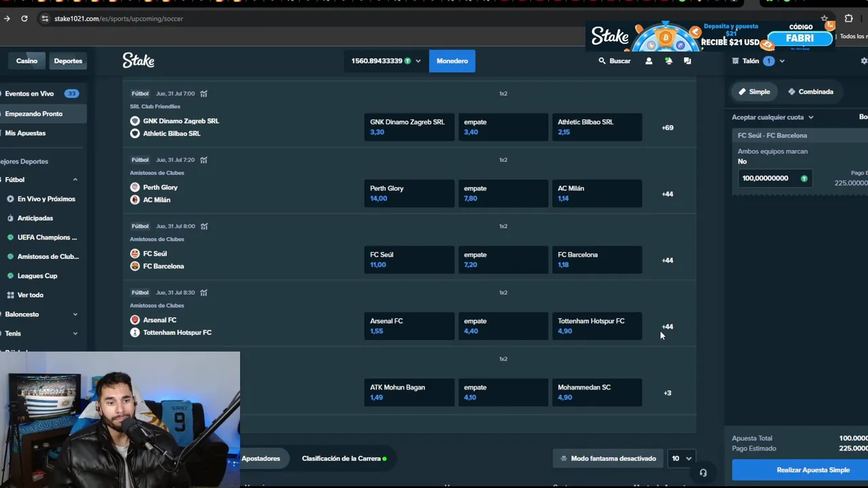Click the FC Seúl team crest
The height and width of the screenshot is (488, 868).
coord(135,253)
